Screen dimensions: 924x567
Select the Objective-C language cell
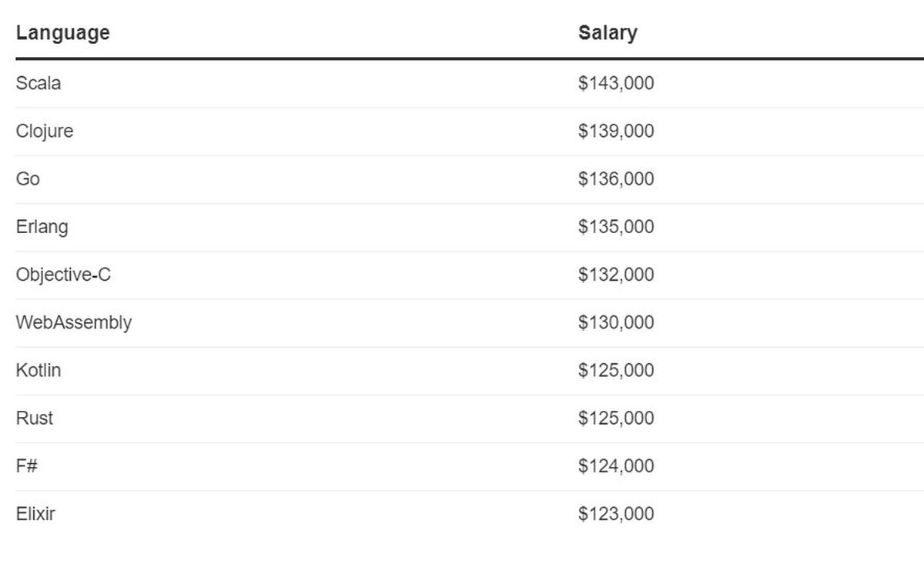pos(63,275)
